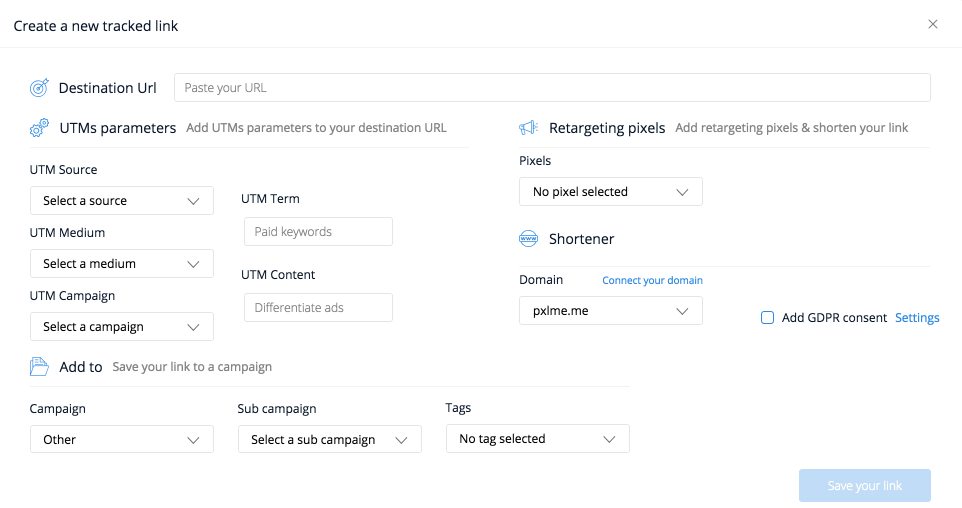The width and height of the screenshot is (962, 508).
Task: Open the Tags dropdown
Action: tap(537, 439)
